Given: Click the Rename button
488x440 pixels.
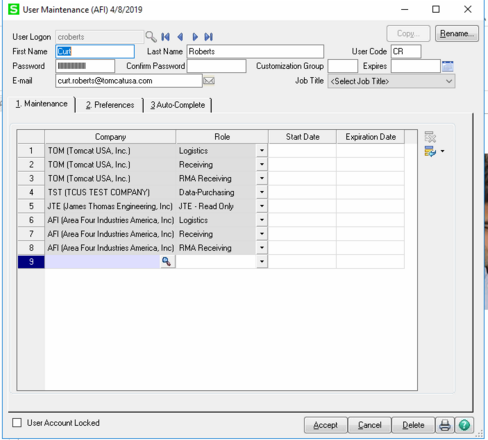Looking at the screenshot, I should 457,34.
